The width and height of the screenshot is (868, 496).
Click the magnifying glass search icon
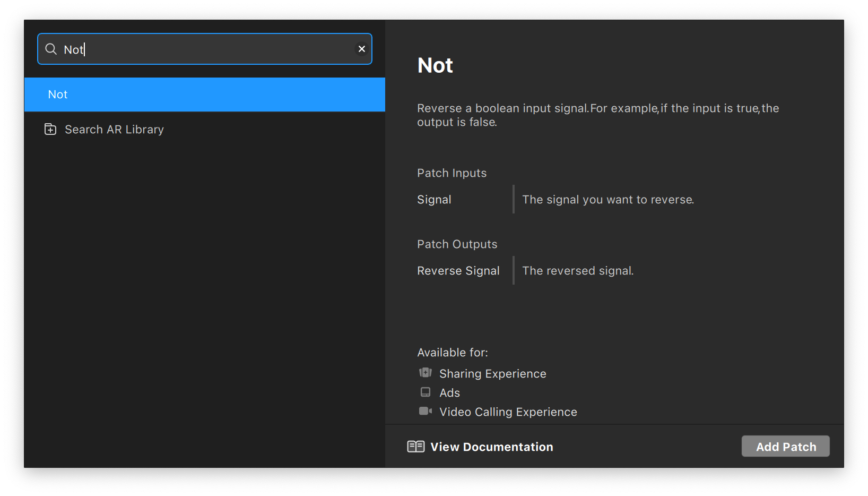pyautogui.click(x=51, y=49)
